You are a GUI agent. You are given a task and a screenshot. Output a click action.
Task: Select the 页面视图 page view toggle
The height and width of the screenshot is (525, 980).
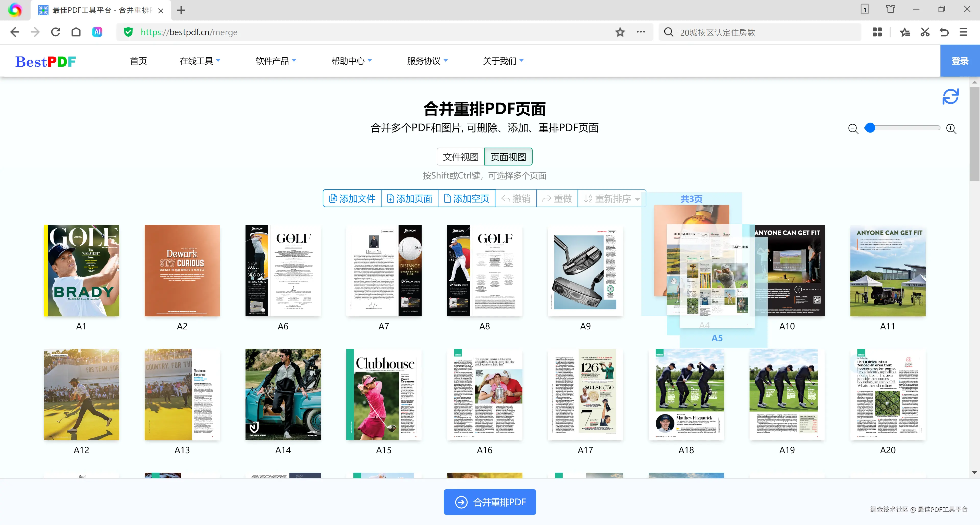[508, 157]
